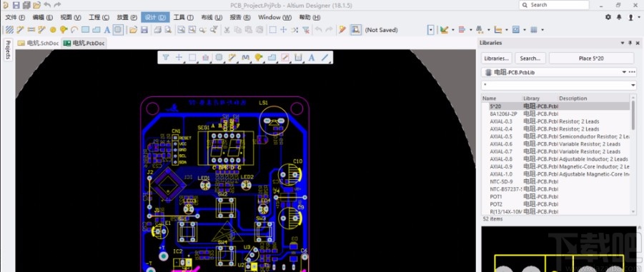Select the Place Fill rectangle tool in main toolbar

click(x=86, y=29)
